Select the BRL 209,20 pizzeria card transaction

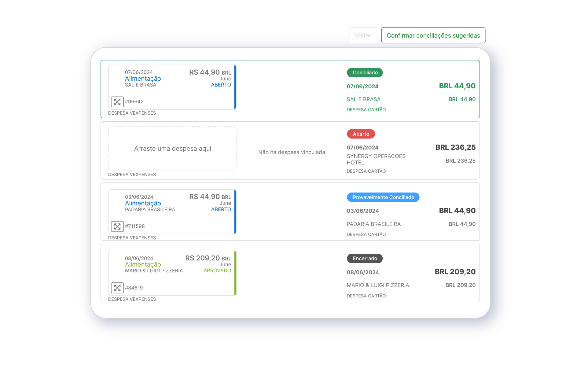[x=455, y=272]
